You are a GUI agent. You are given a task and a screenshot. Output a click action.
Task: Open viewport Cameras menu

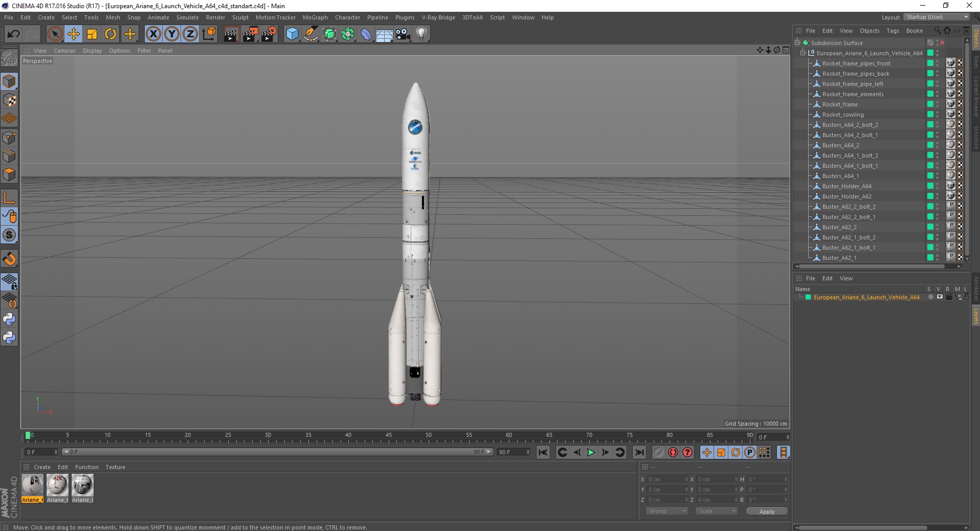(64, 51)
